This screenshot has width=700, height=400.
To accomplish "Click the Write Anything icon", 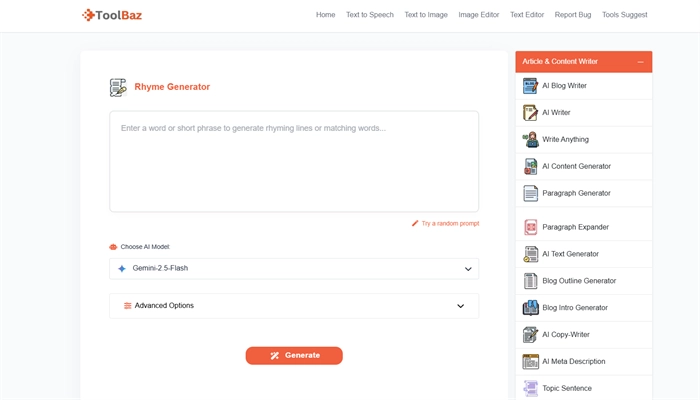I will (x=530, y=140).
